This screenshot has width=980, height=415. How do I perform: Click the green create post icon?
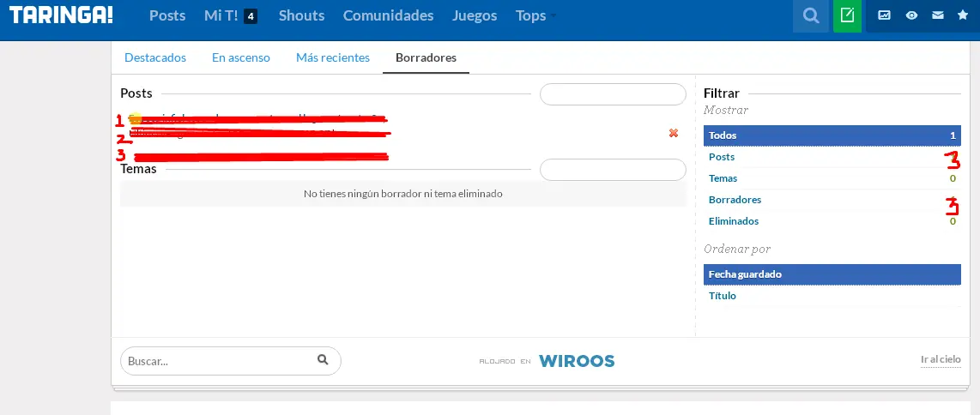(847, 15)
